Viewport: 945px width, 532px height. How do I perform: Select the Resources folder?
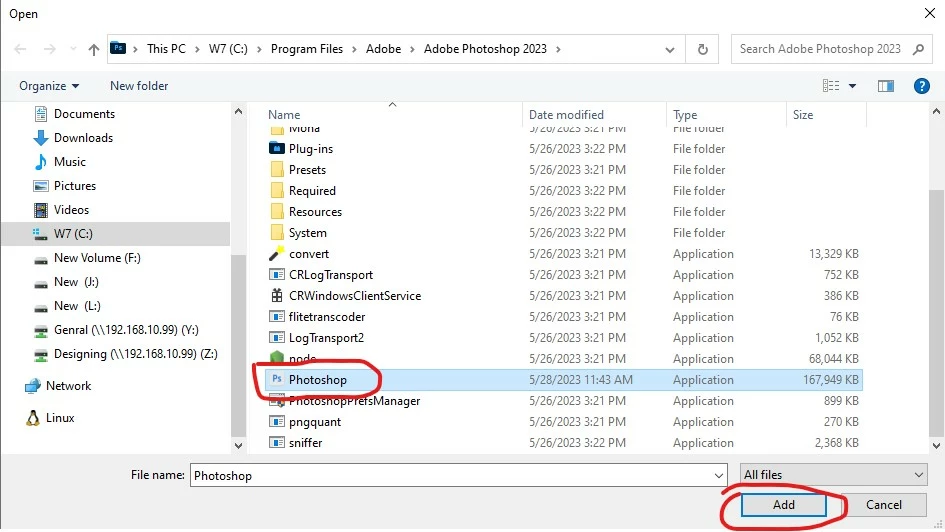(315, 212)
